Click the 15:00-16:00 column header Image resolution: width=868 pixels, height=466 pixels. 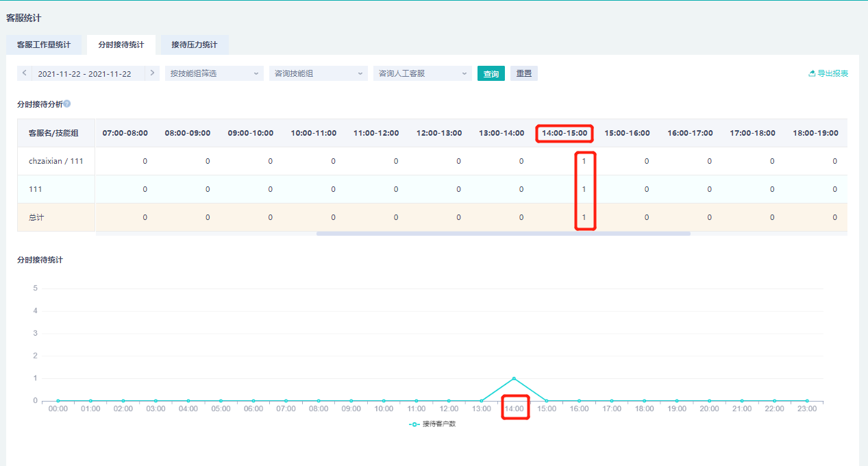click(628, 133)
